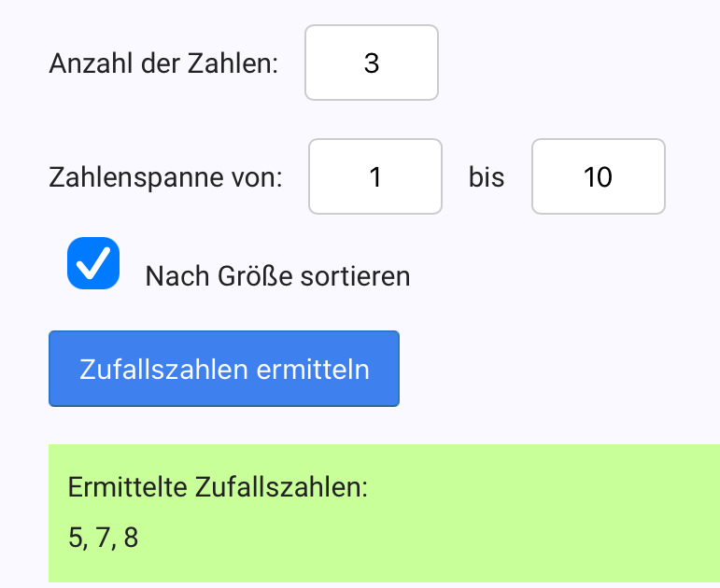The image size is (720, 588).
Task: Uncheck the "Nach Größe sortieren" checkbox
Action: point(93,263)
